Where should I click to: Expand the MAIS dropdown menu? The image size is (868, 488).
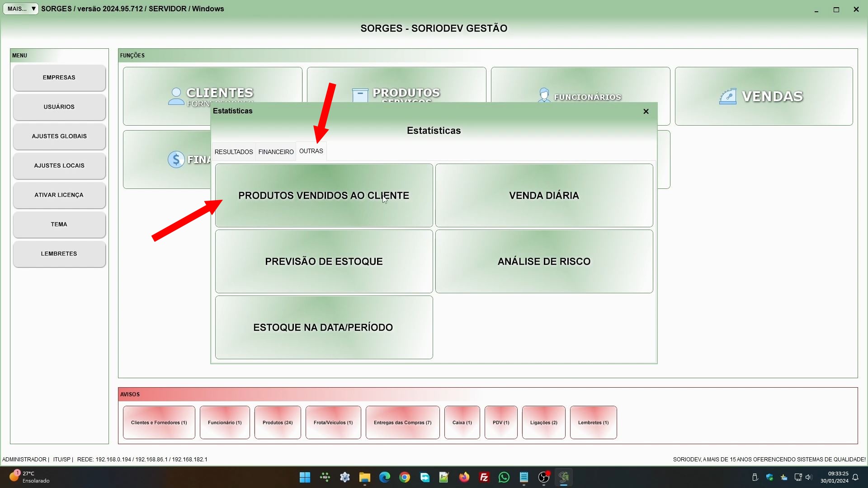21,9
